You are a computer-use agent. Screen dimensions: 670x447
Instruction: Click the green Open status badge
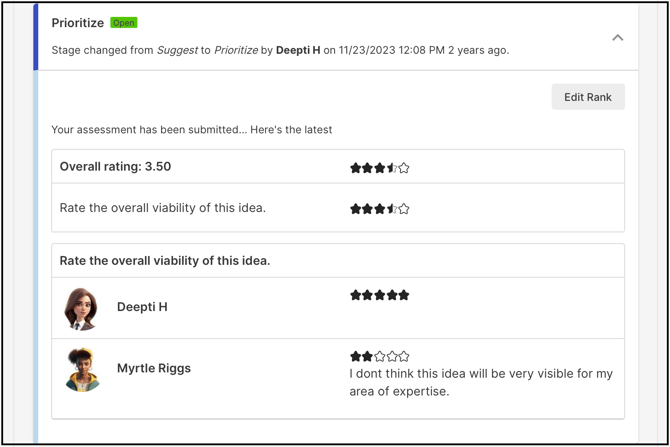124,23
